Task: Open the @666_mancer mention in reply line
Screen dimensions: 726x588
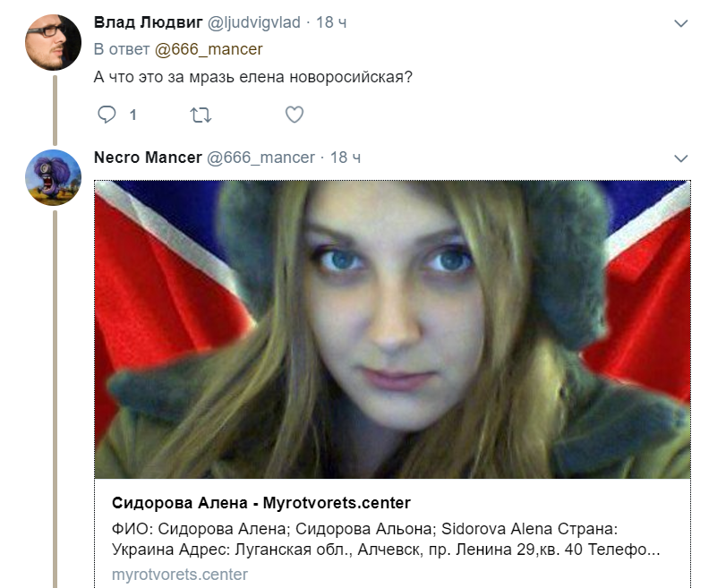Action: 209,49
